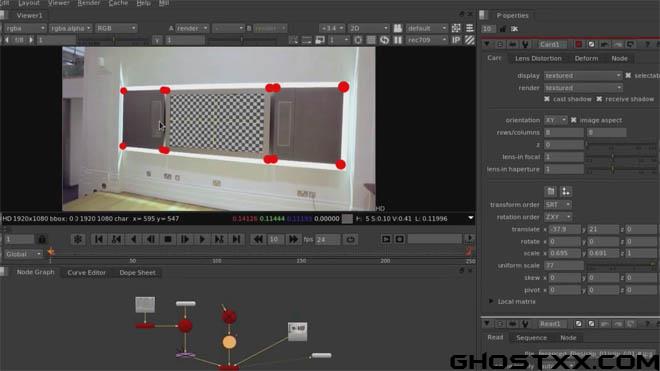Toggle the receive shadow checkbox
Image resolution: width=660 pixels, height=371 pixels.
point(599,99)
